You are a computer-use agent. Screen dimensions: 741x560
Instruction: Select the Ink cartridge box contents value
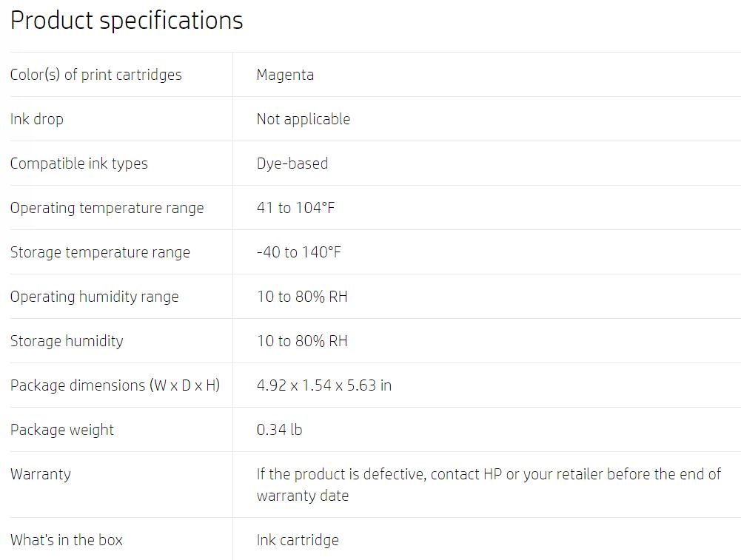click(298, 540)
